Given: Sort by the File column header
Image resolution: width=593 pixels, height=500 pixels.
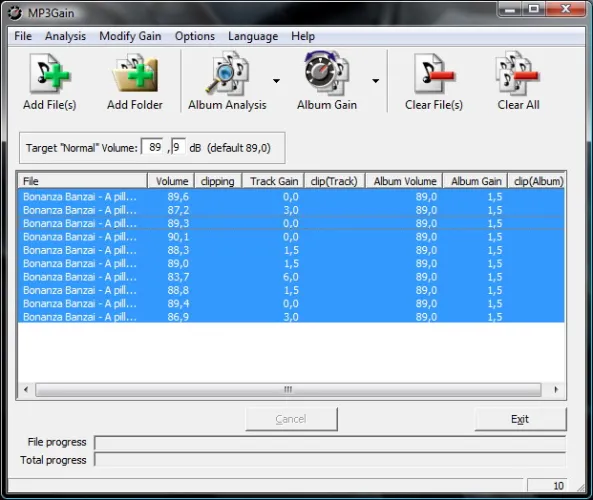Looking at the screenshot, I should pos(82,181).
